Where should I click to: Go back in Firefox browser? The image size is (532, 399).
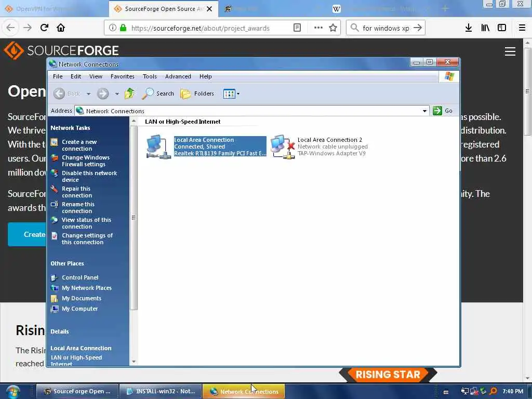pyautogui.click(x=10, y=28)
